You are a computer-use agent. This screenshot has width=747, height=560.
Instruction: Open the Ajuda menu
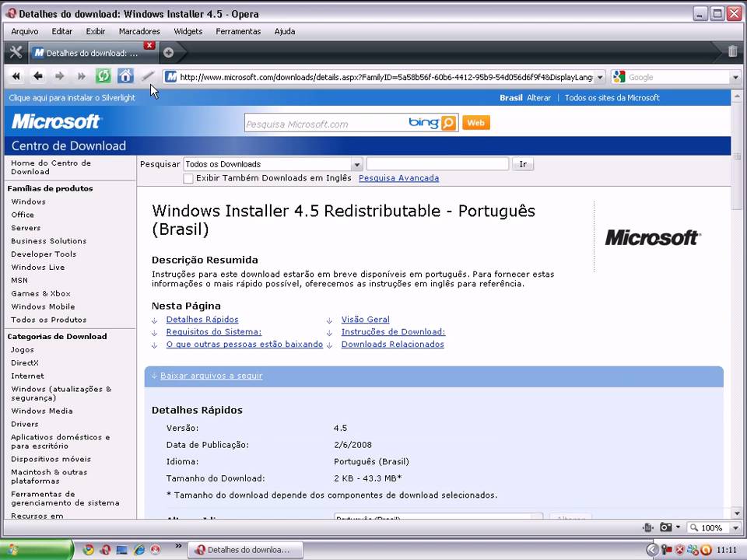tap(285, 31)
